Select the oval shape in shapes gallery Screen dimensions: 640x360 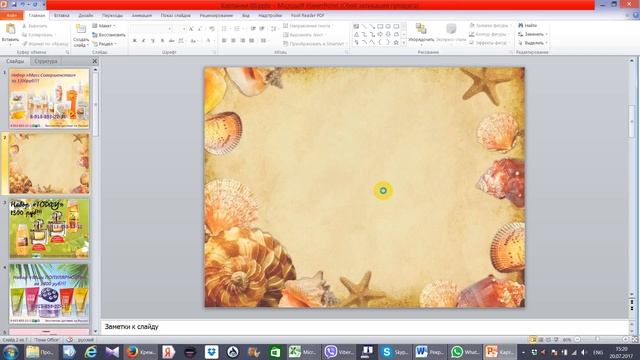coord(388,26)
